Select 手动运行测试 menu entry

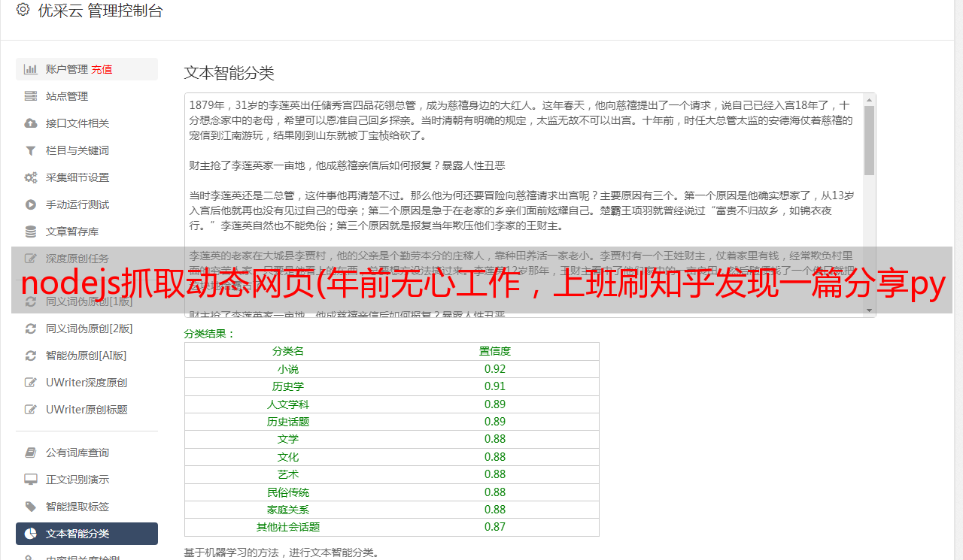pyautogui.click(x=87, y=204)
